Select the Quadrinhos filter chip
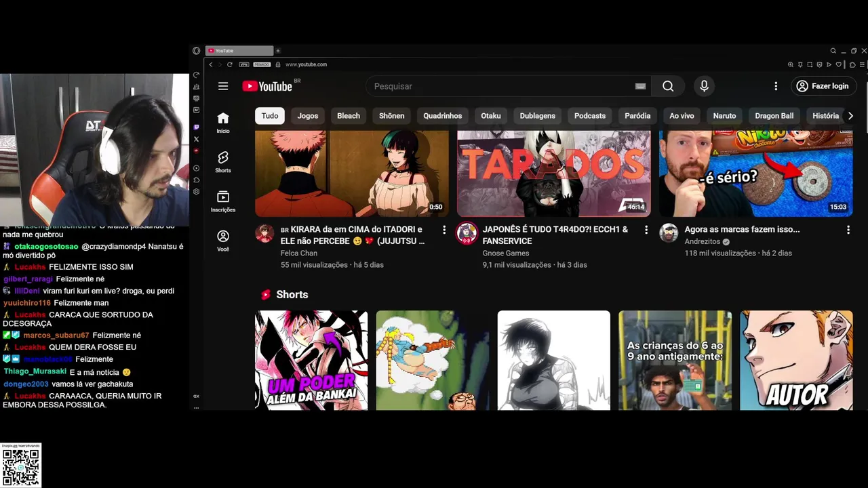This screenshot has width=868, height=488. (x=443, y=116)
